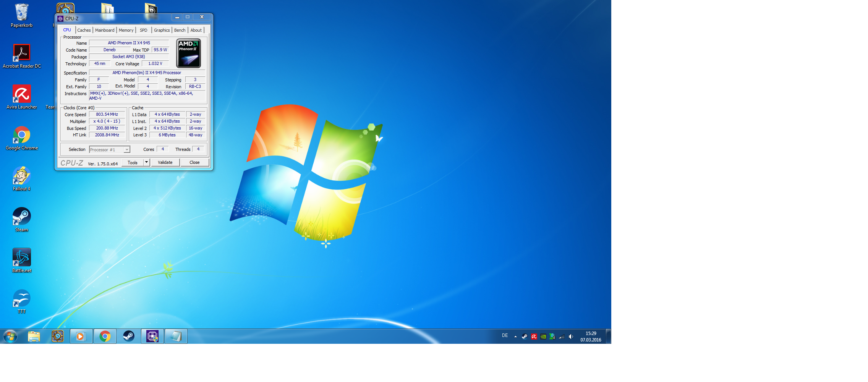Click the Name field AMD Phenom II X4 945
868x382 pixels.
point(129,43)
